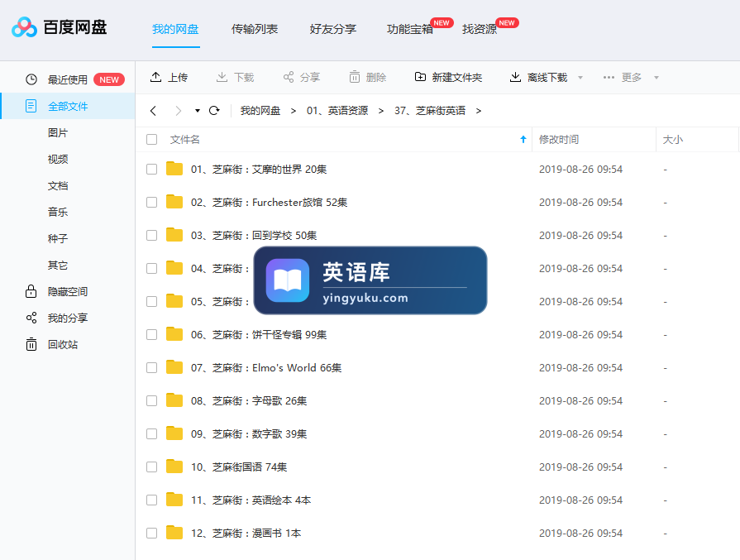This screenshot has width=740, height=560.
Task: Click the folder icon of 01 艾摩的世界
Action: (174, 169)
